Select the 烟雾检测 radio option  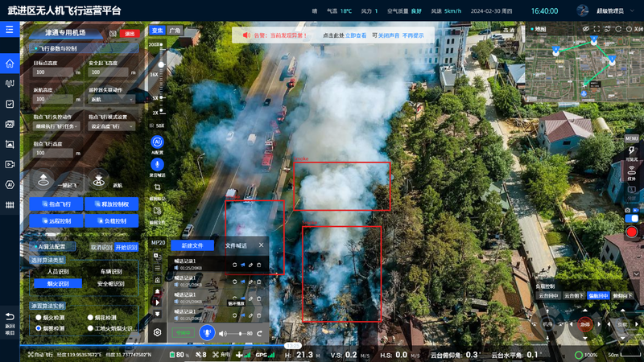click(39, 328)
